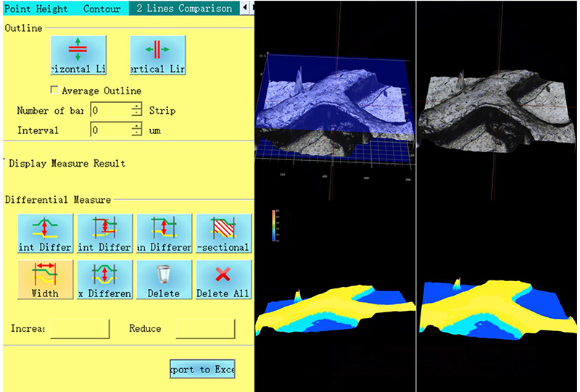580x392 pixels.
Task: Open the Contour tab
Action: [x=101, y=9]
